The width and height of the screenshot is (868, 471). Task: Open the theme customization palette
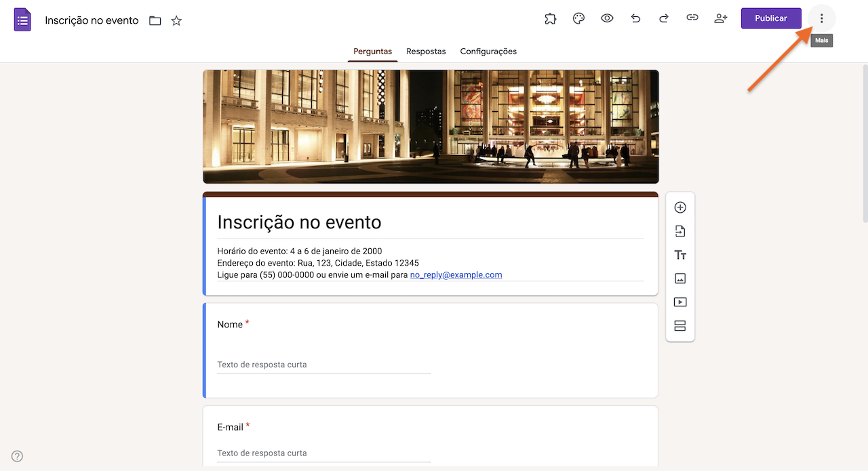[578, 18]
